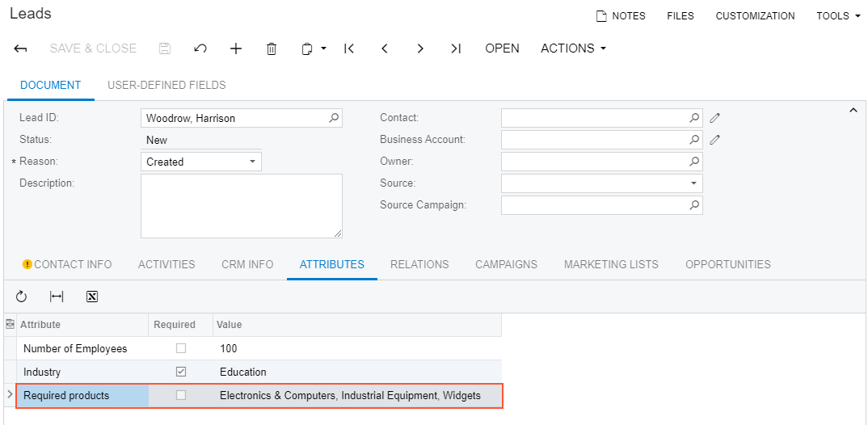Image resolution: width=868 pixels, height=425 pixels.
Task: Click fit-to-width columns icon
Action: [57, 297]
